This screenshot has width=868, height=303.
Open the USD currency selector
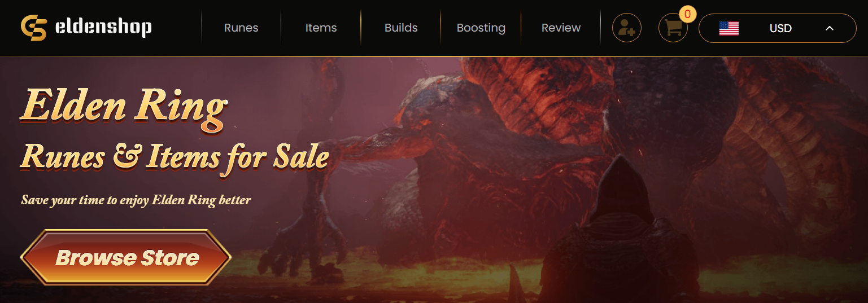coord(778,28)
